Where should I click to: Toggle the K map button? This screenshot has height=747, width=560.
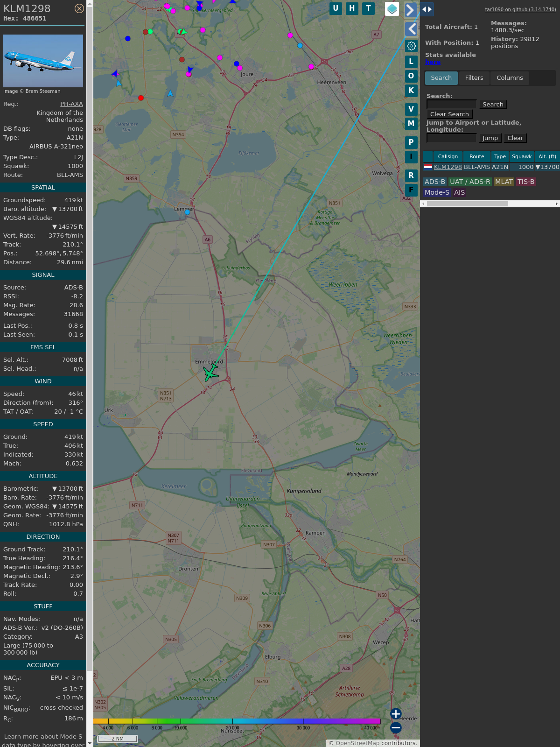(411, 91)
